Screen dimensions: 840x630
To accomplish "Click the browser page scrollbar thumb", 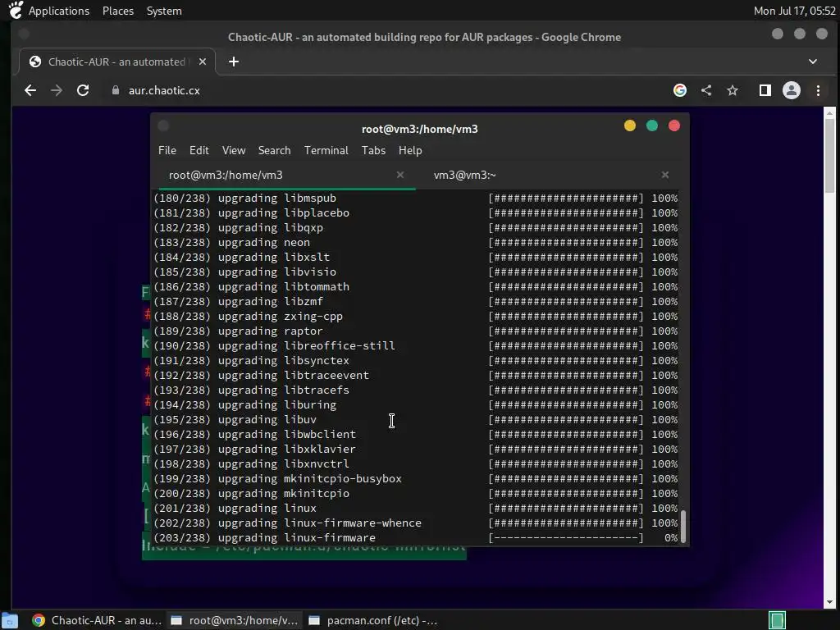I will (829, 155).
